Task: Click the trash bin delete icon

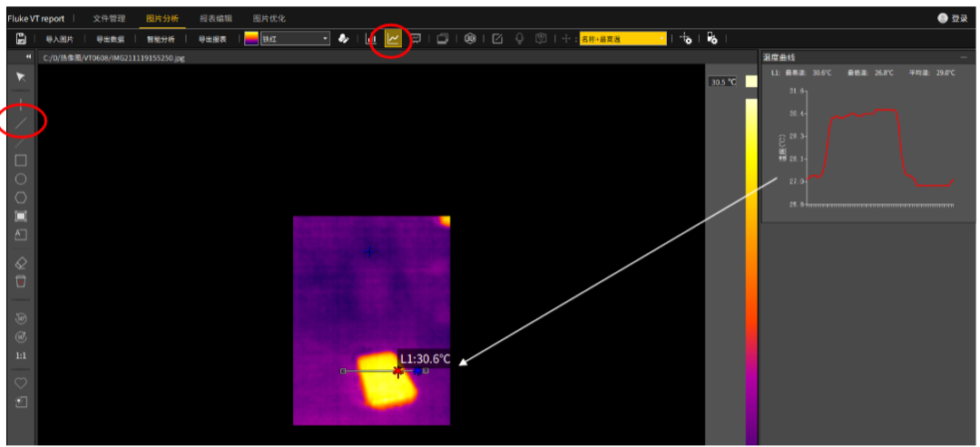Action: 21,281
